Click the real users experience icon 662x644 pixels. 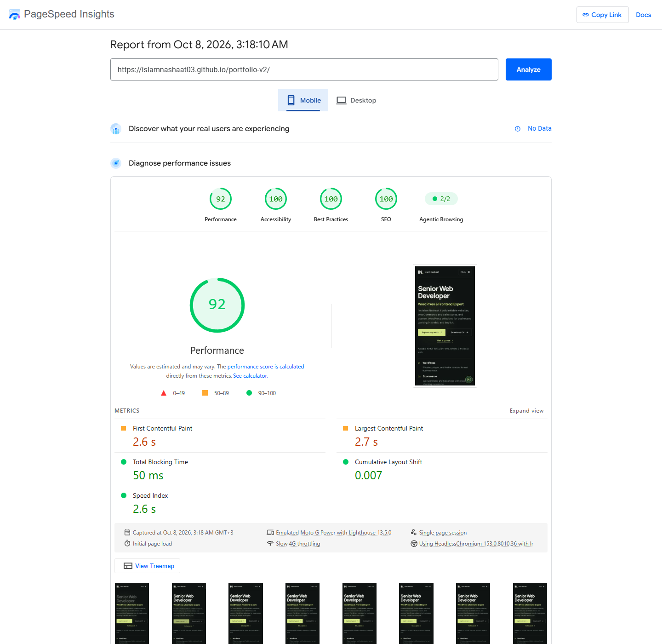(x=116, y=129)
